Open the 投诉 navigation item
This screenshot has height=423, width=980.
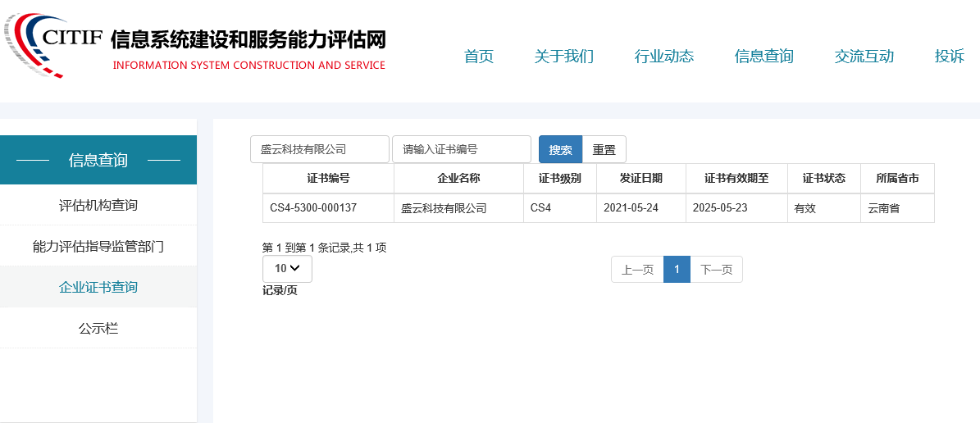point(950,57)
